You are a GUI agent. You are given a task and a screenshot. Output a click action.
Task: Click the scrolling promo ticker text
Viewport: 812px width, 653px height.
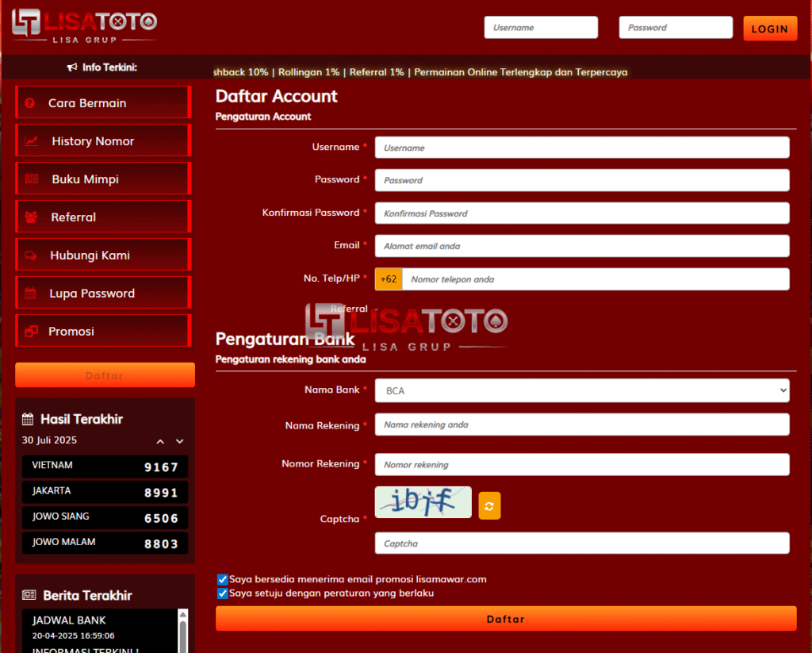[420, 72]
